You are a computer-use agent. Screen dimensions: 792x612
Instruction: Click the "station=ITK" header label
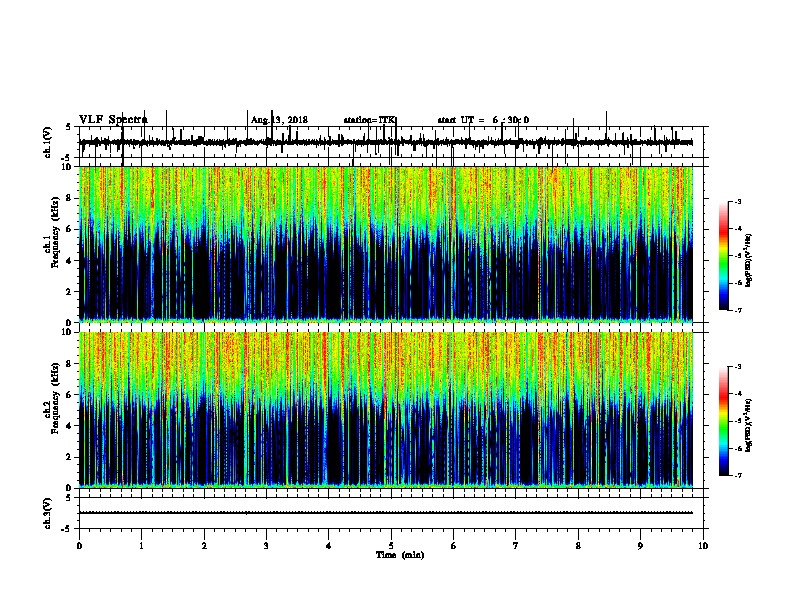tap(370, 120)
